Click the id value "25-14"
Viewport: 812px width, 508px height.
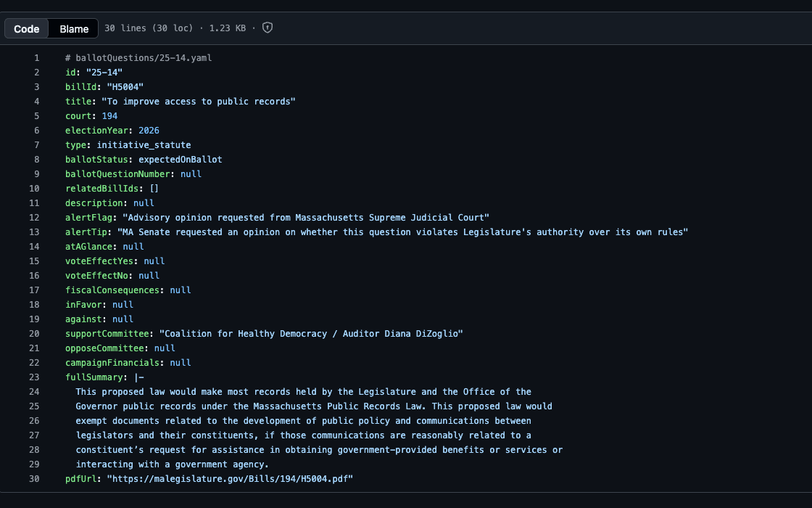click(x=104, y=73)
